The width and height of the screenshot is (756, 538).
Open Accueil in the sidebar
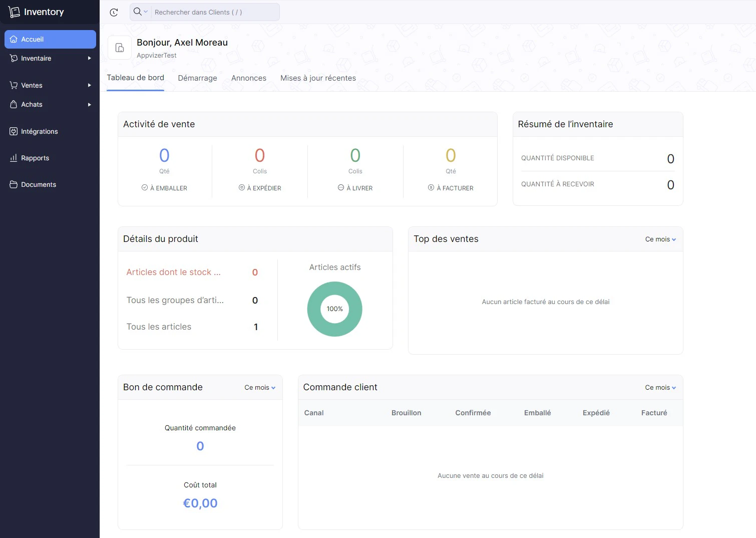(50, 39)
